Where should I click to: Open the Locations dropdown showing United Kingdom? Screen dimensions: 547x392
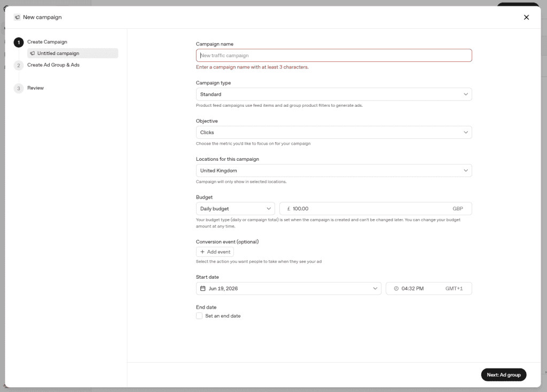[334, 170]
